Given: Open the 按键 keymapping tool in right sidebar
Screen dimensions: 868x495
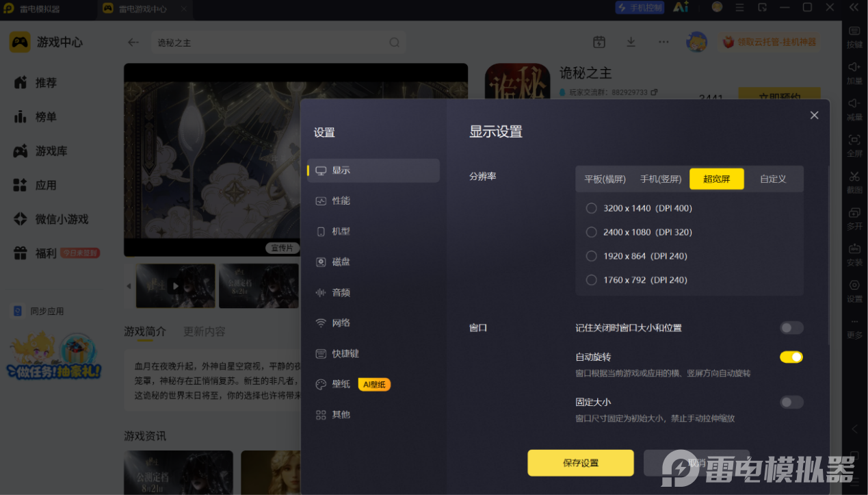Looking at the screenshot, I should coord(854,36).
